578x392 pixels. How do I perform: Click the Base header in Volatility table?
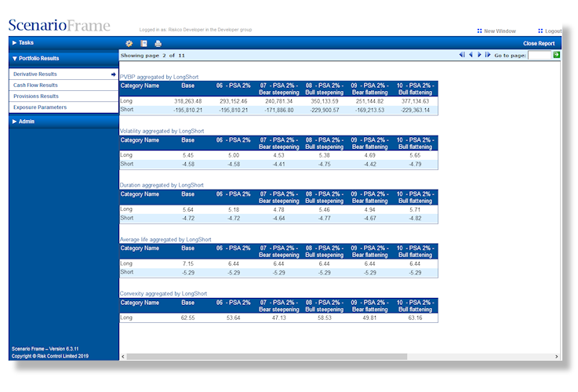pyautogui.click(x=188, y=140)
